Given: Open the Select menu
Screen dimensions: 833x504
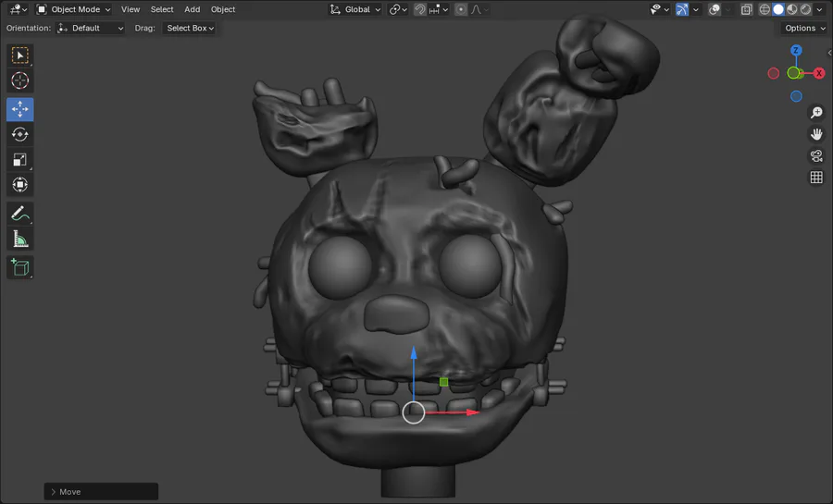Looking at the screenshot, I should 162,9.
